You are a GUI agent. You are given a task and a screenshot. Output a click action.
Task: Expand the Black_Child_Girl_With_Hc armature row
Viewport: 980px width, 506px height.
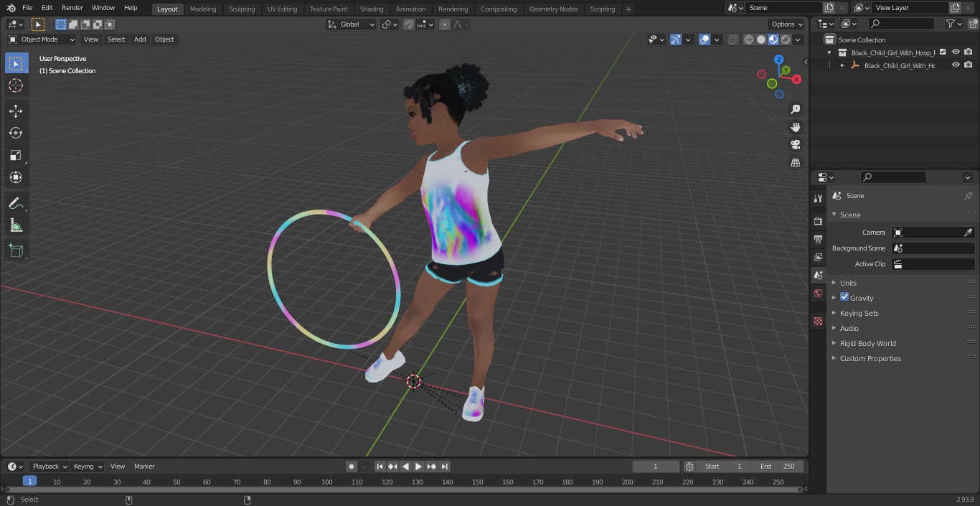[842, 65]
